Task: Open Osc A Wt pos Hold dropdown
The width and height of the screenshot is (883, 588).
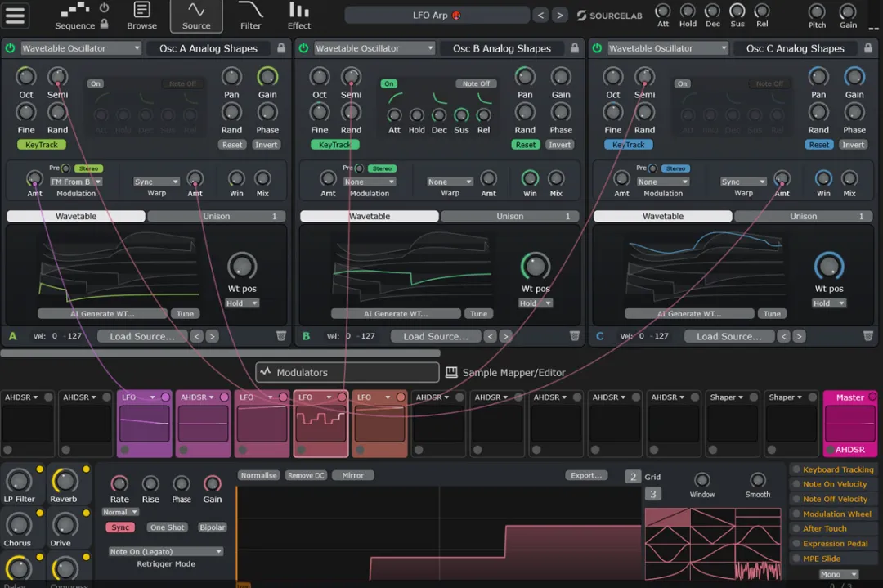Action: (241, 303)
